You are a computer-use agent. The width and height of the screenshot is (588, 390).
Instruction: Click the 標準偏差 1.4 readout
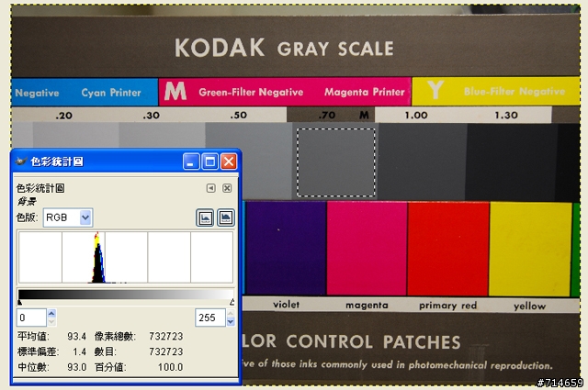tap(51, 351)
